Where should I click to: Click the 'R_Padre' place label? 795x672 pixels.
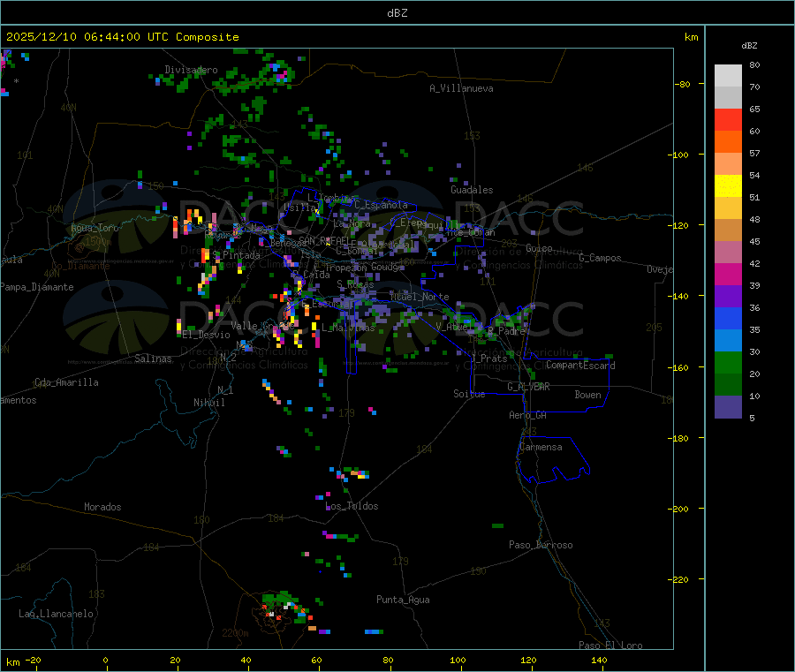coord(506,331)
